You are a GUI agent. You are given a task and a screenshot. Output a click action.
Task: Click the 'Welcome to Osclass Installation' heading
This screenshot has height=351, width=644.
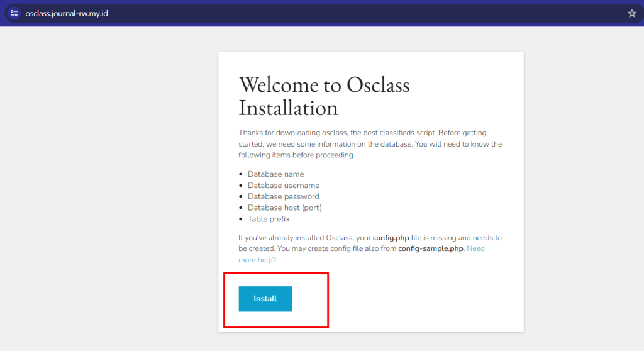pos(324,96)
